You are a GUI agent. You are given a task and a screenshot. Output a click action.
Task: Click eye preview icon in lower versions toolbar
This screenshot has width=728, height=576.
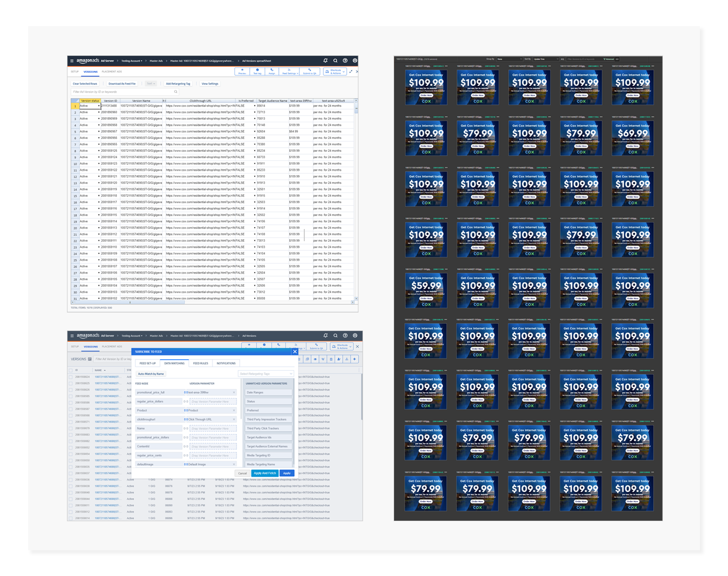[315, 359]
